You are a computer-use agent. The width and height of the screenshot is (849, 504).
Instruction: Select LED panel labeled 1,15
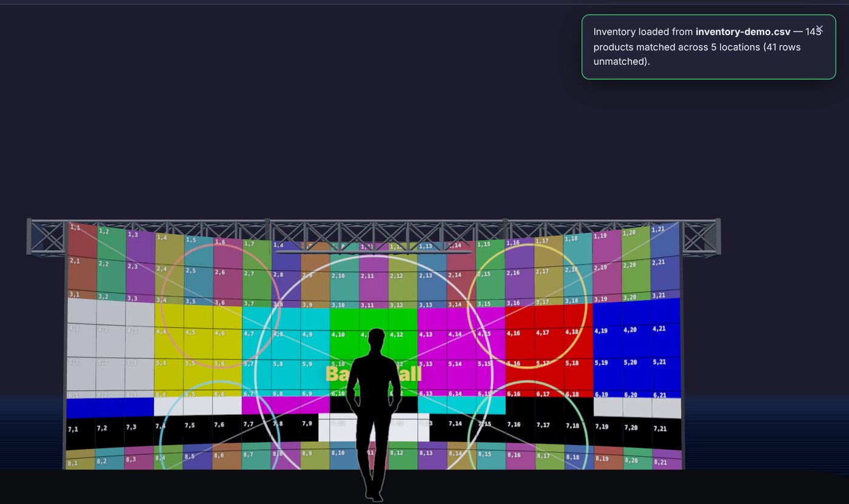coord(491,256)
